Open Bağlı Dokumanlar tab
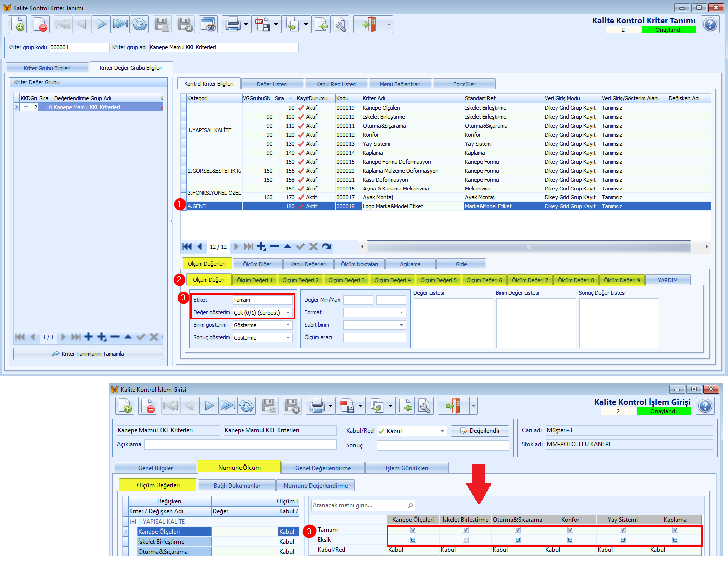 [237, 486]
